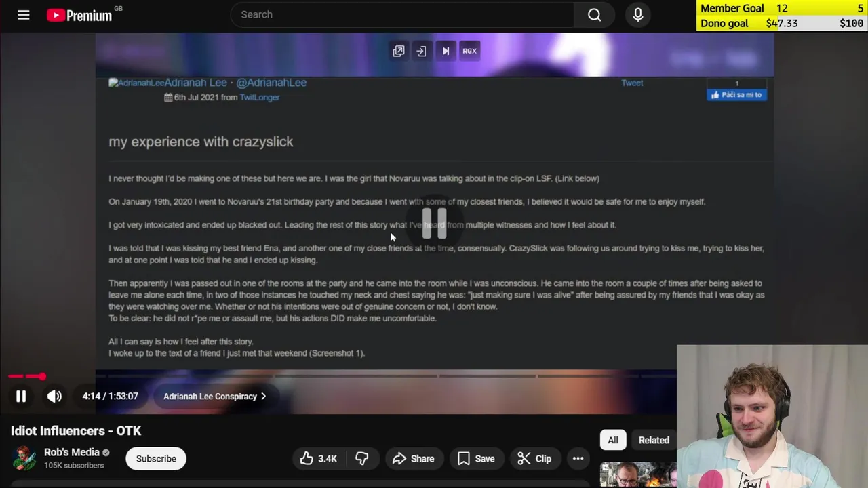
Task: Click the Facebook like button
Action: pyautogui.click(x=736, y=95)
